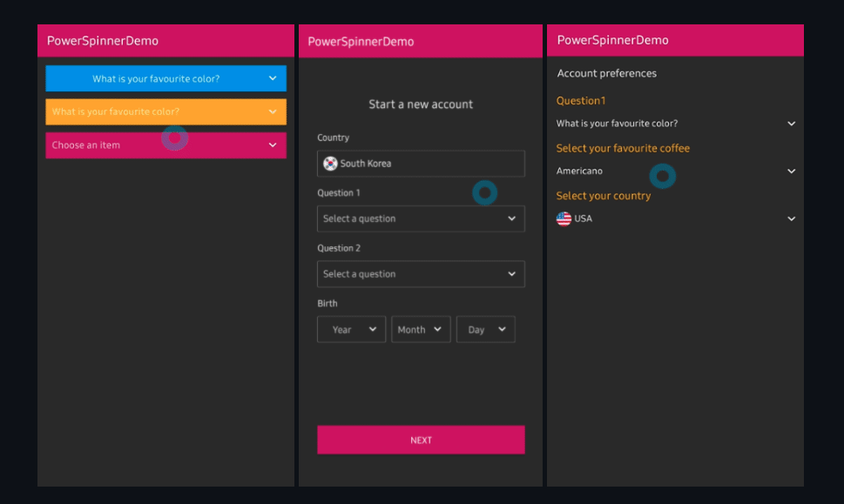The height and width of the screenshot is (504, 844).
Task: Click the teal loading spinner below Choose an item
Action: [175, 138]
